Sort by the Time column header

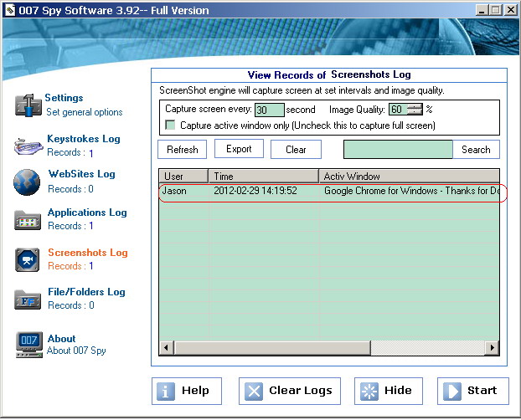tap(264, 177)
